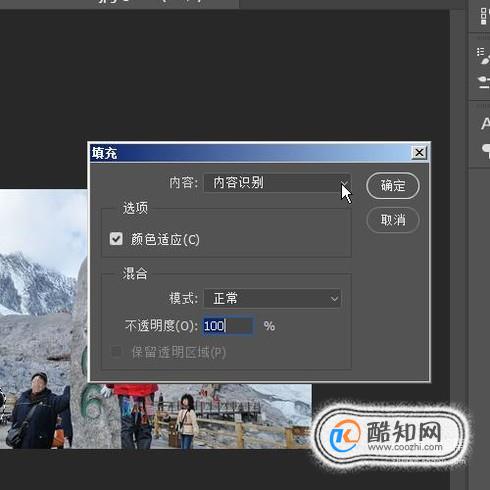490x490 pixels.
Task: Open the Character panel icon
Action: point(485,124)
